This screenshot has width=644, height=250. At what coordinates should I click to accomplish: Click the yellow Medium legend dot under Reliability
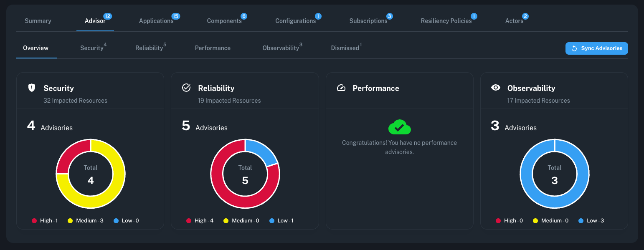click(x=226, y=221)
